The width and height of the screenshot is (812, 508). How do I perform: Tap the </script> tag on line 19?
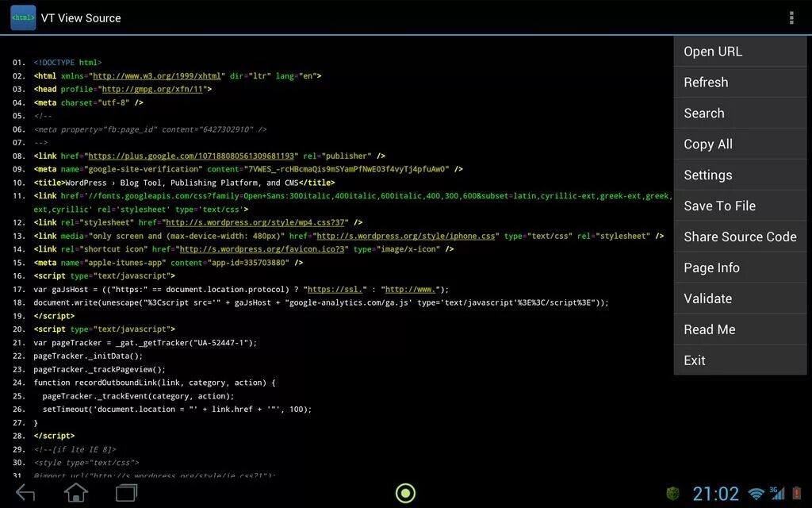(54, 316)
